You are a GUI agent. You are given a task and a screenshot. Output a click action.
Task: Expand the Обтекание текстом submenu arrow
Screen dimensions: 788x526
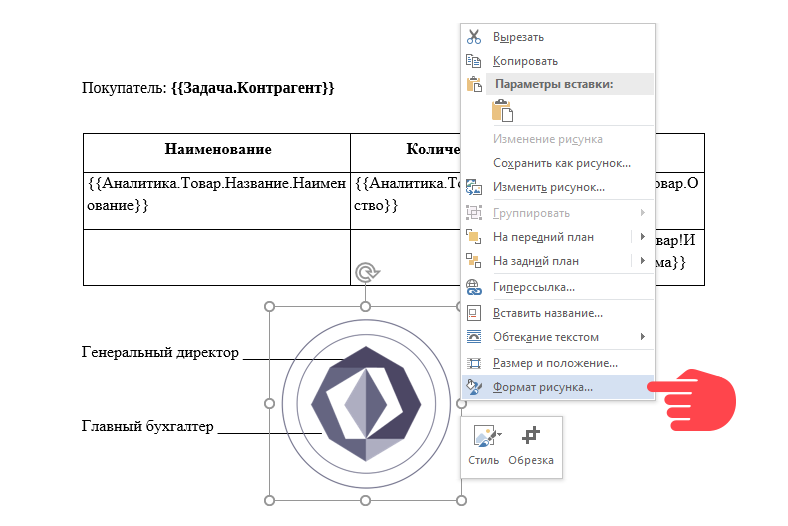[x=643, y=337]
